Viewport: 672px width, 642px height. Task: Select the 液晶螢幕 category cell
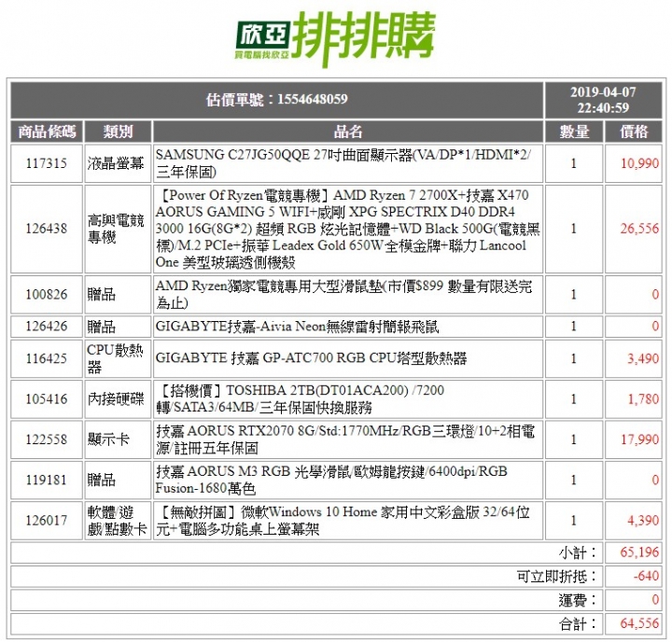(118, 163)
